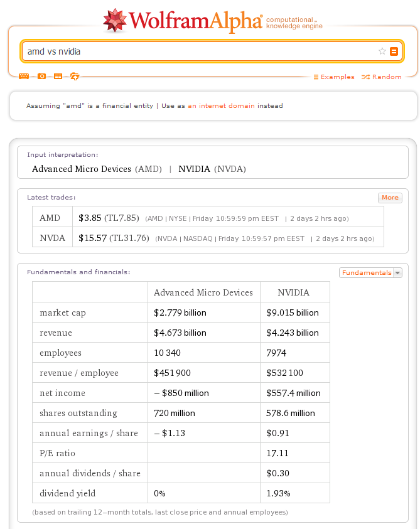The height and width of the screenshot is (529, 420).
Task: Open the extended keyboard icon
Action: click(24, 77)
